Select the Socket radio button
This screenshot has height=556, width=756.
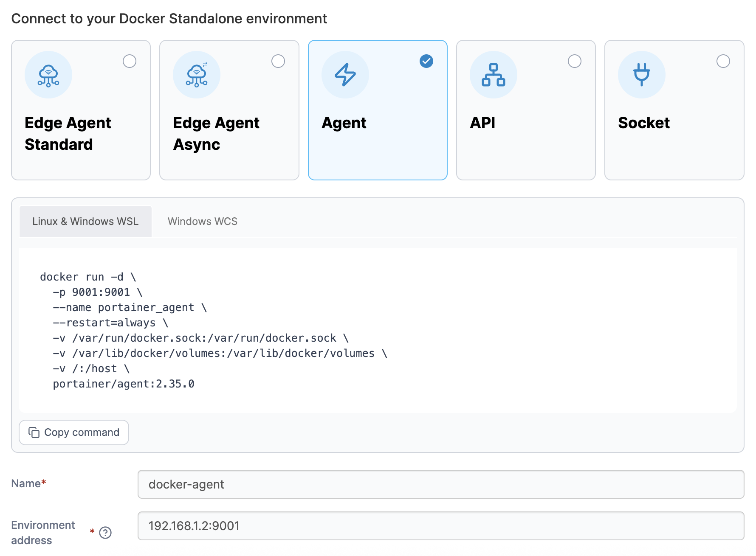pos(723,61)
